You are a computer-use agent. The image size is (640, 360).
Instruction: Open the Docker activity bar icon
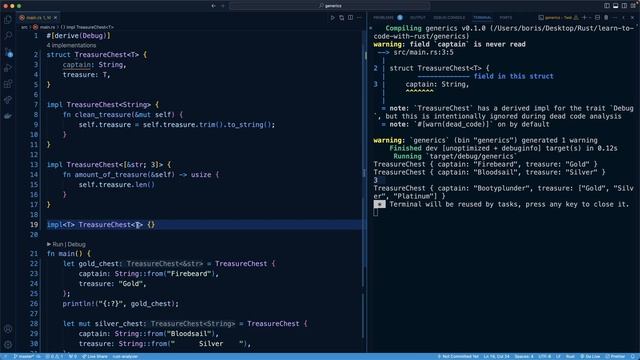[x=8, y=116]
